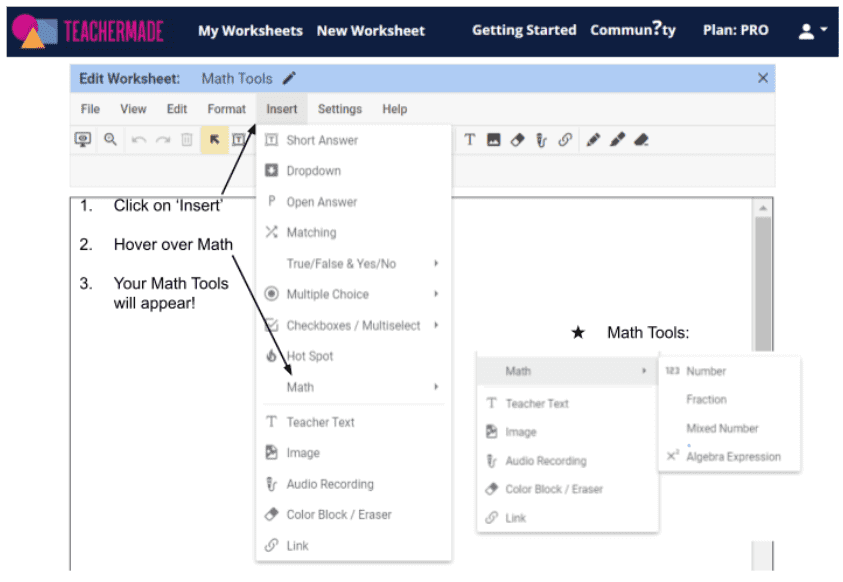
Task: Choose Dropdown from the Insert menu
Action: click(x=353, y=171)
